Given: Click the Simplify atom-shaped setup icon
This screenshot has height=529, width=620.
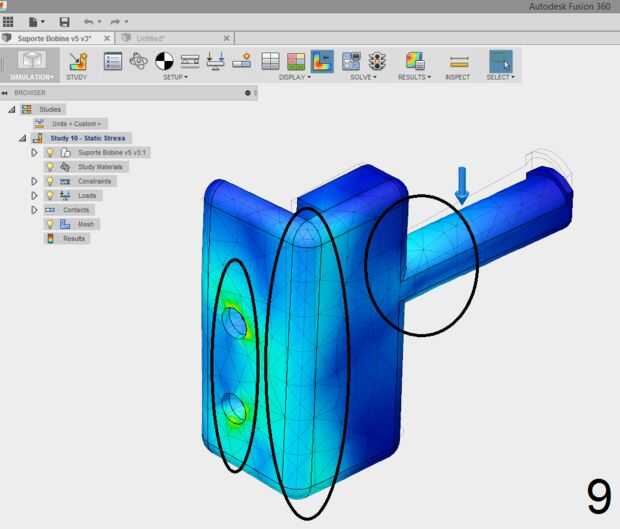Looking at the screenshot, I should [138, 61].
